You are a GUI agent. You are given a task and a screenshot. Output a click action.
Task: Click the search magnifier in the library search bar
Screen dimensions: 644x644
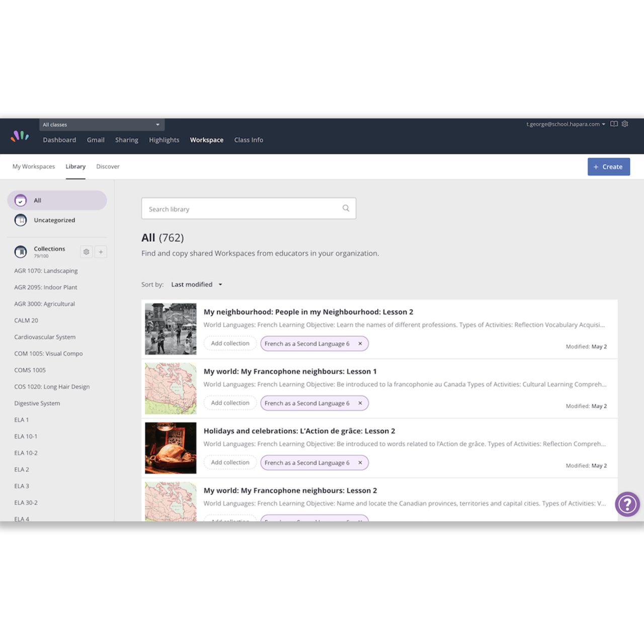coord(346,208)
